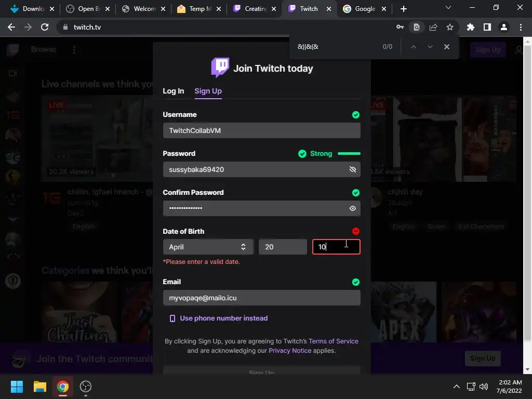This screenshot has height=399, width=532.
Task: Open the Chrome profile avatar
Action: [x=504, y=27]
